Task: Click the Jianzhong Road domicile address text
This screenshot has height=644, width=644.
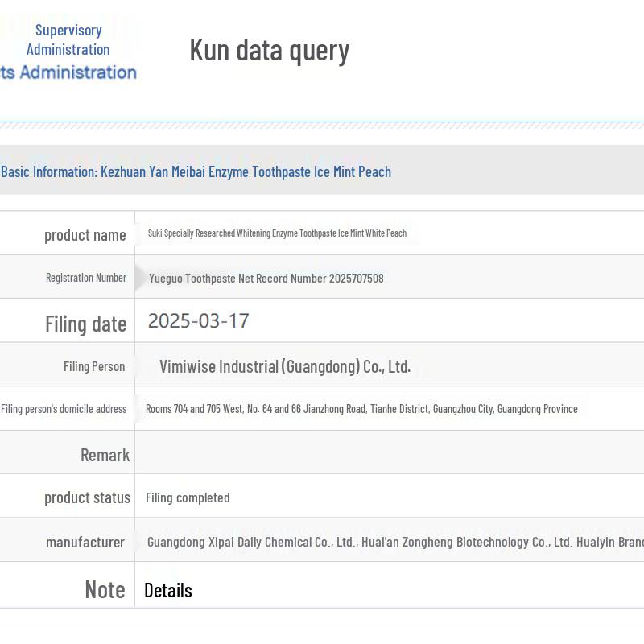Action: coord(361,409)
